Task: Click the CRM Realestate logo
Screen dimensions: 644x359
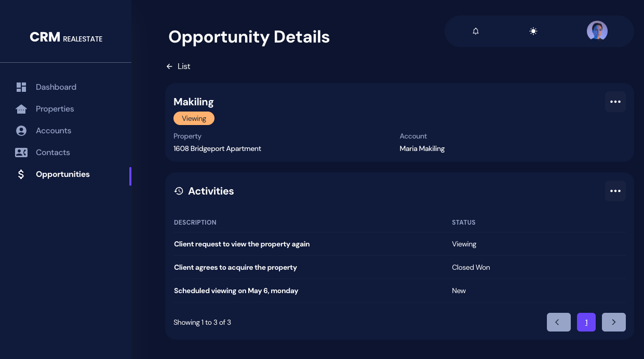Action: [x=66, y=37]
